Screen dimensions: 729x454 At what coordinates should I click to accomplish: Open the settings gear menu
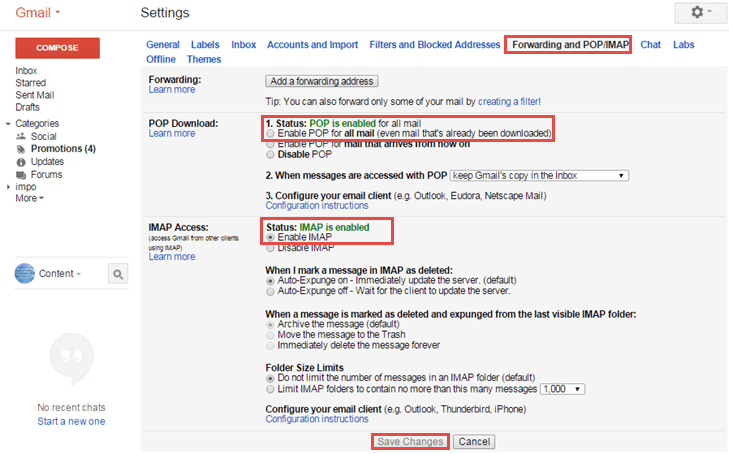pos(700,13)
